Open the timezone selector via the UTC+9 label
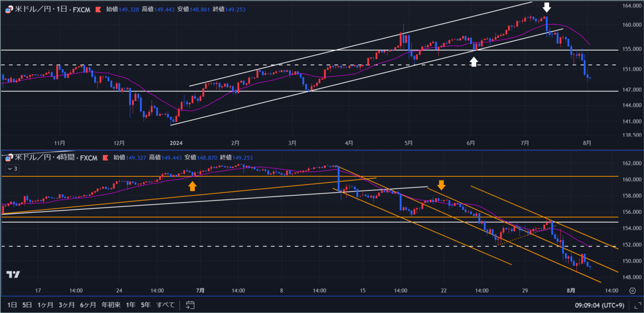644x313 pixels. pos(613,305)
